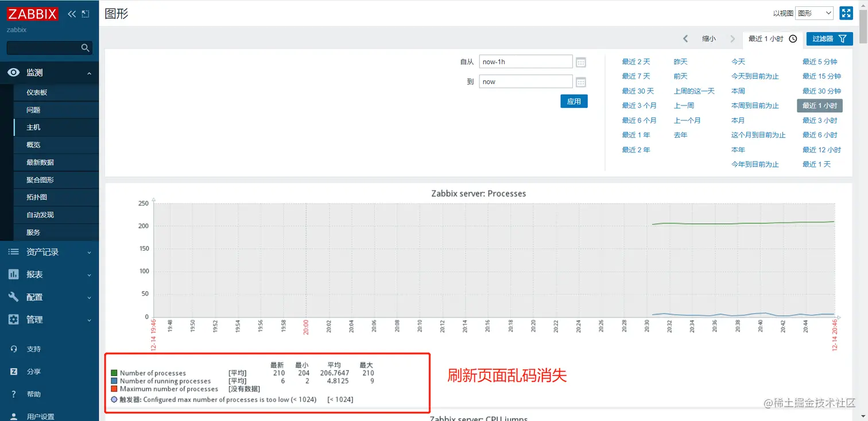Select the 最近 1 年 range

[636, 135]
